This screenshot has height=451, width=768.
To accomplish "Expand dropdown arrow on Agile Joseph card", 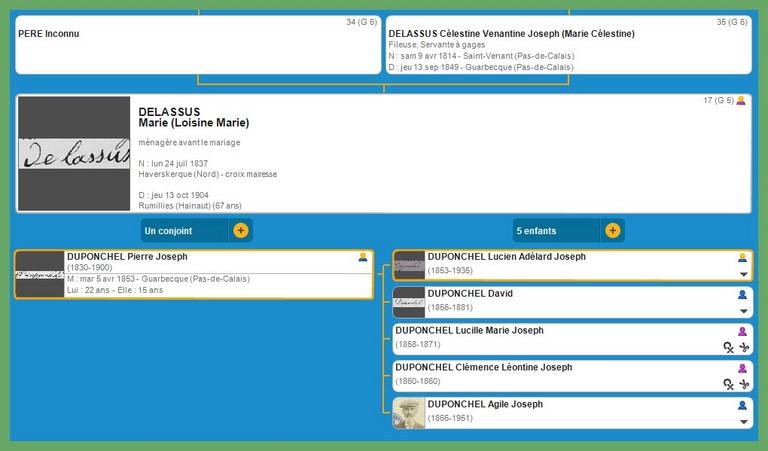I will 743,421.
